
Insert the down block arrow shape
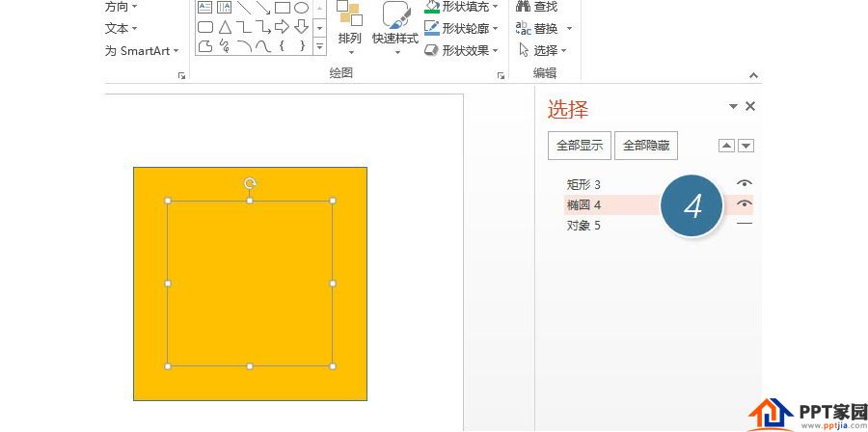point(301,26)
